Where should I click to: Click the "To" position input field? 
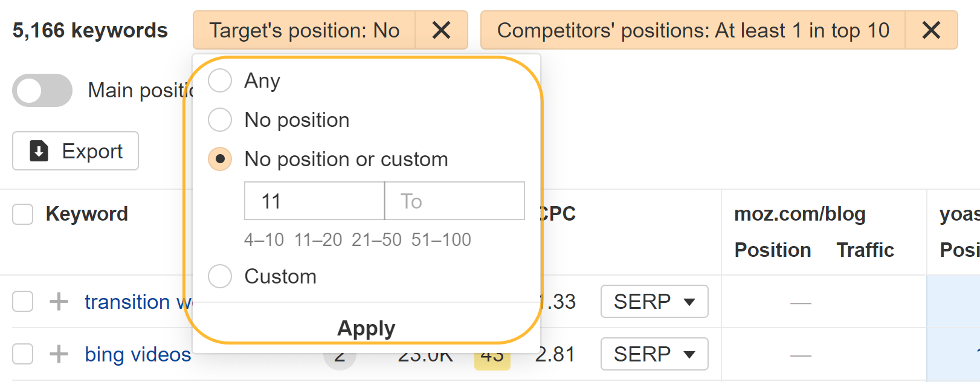click(454, 201)
